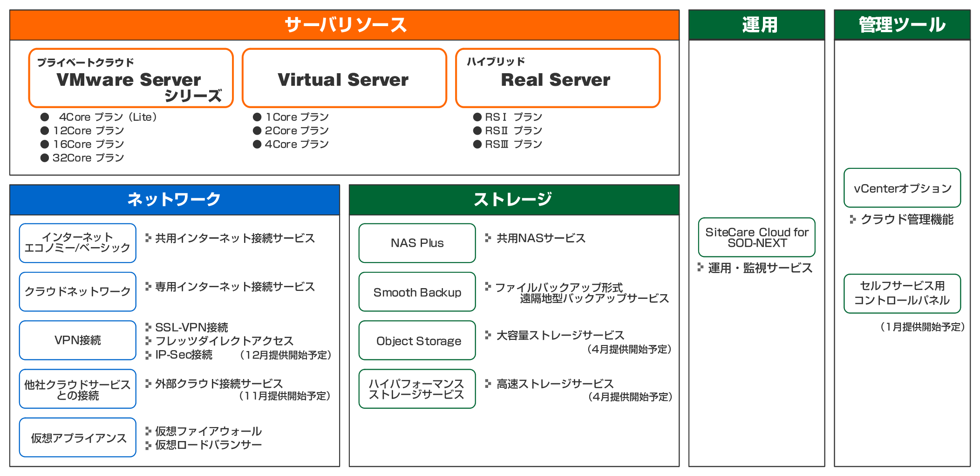This screenshot has height=476, width=980.
Task: Select the '16Core プラン' item
Action: click(88, 144)
